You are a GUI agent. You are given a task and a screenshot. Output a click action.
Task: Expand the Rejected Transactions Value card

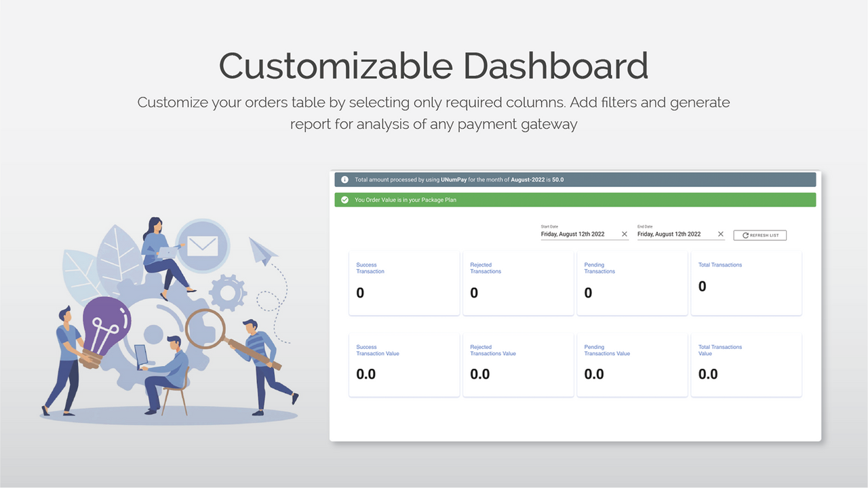point(517,364)
